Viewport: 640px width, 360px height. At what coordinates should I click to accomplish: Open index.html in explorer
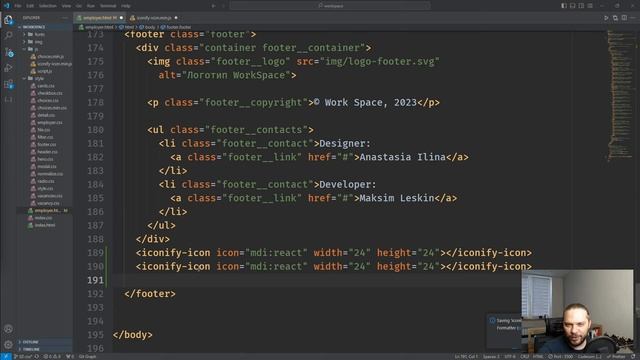coord(45,225)
